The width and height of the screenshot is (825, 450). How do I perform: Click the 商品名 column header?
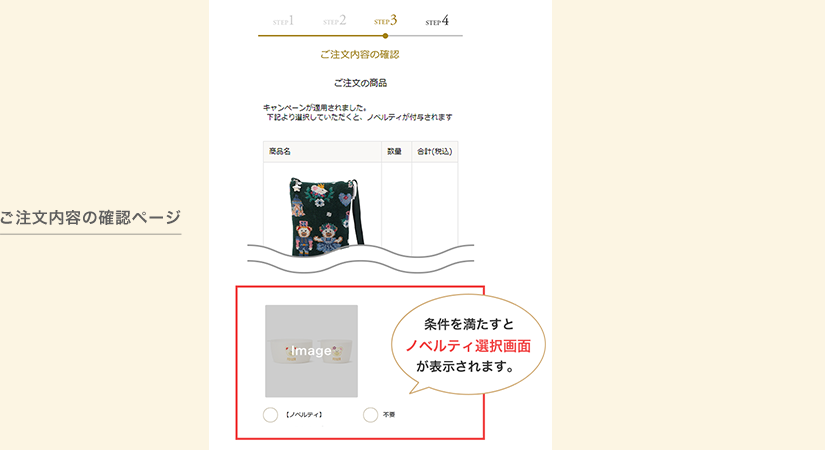click(x=322, y=152)
